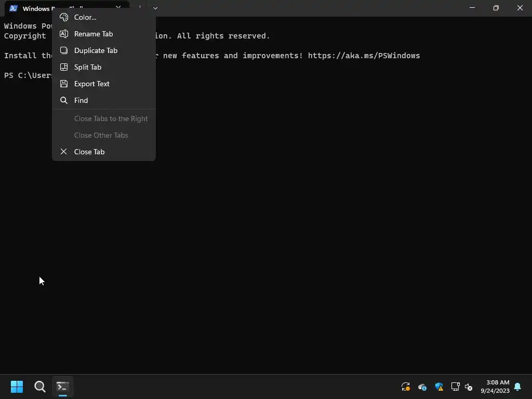Open the notification bell
Image resolution: width=532 pixels, height=399 pixels.
[x=517, y=387]
